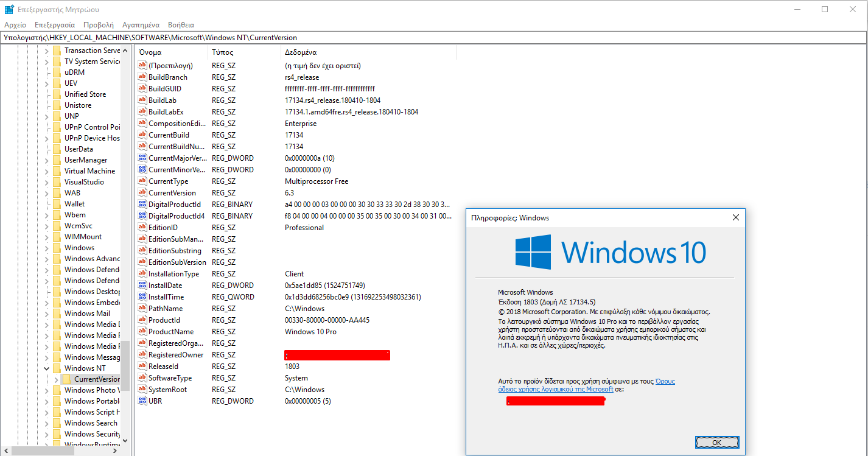Click the InstallDate DWORD value icon
Image resolution: width=868 pixels, height=456 pixels.
[x=142, y=286]
